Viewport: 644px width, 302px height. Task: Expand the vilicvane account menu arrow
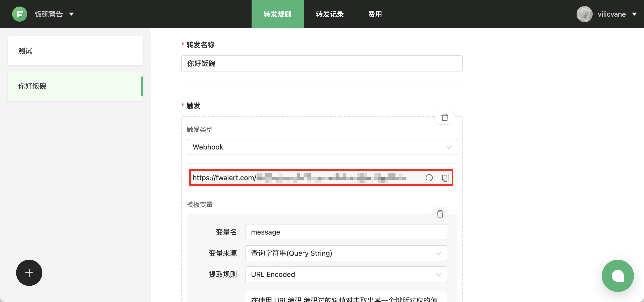coord(634,14)
